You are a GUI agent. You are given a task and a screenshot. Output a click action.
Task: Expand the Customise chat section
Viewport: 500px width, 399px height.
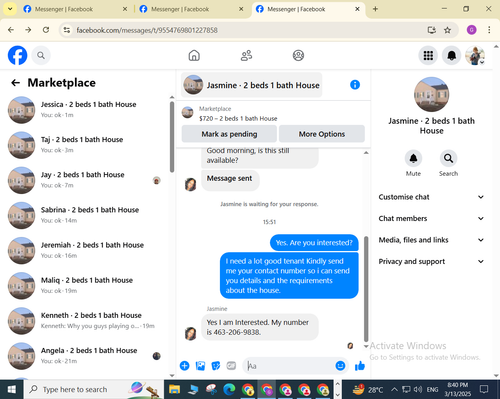point(431,197)
